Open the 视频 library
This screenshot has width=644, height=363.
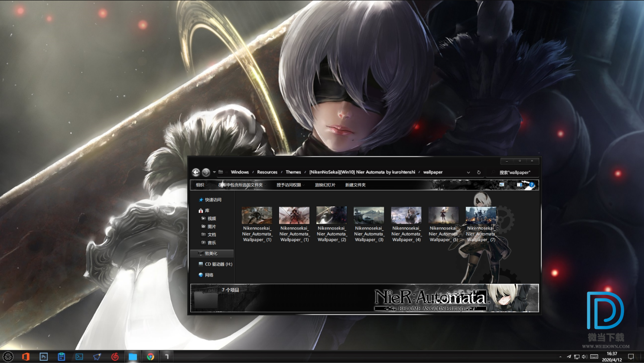coord(208,219)
